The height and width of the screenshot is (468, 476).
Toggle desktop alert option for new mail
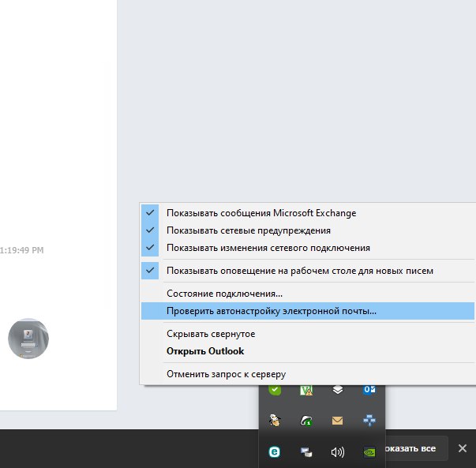[308, 271]
